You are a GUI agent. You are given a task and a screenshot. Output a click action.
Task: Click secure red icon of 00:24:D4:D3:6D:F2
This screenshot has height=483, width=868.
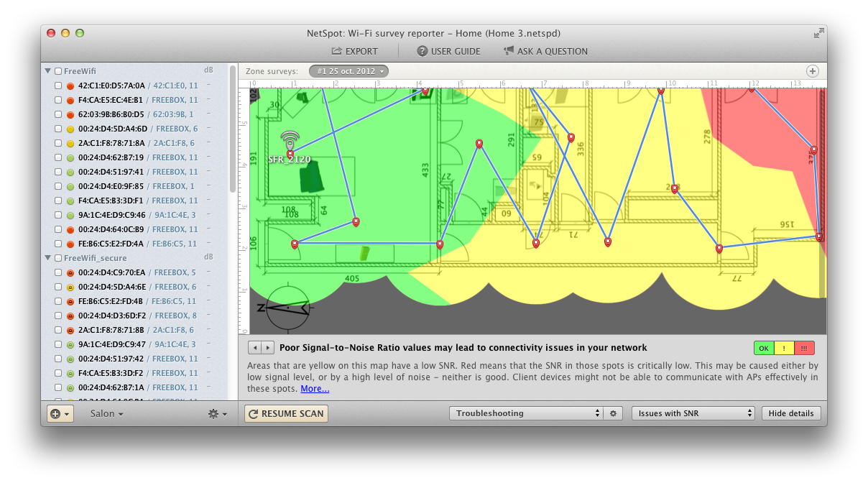[70, 316]
